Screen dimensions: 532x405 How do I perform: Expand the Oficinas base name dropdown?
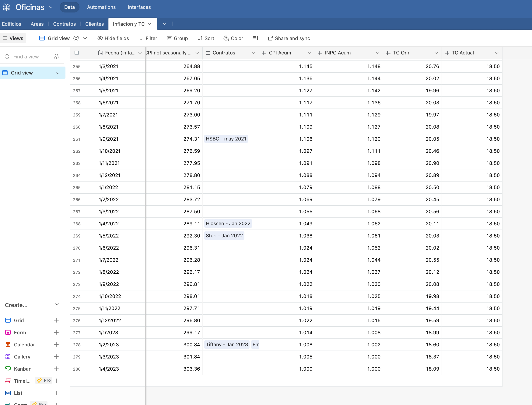click(x=51, y=7)
